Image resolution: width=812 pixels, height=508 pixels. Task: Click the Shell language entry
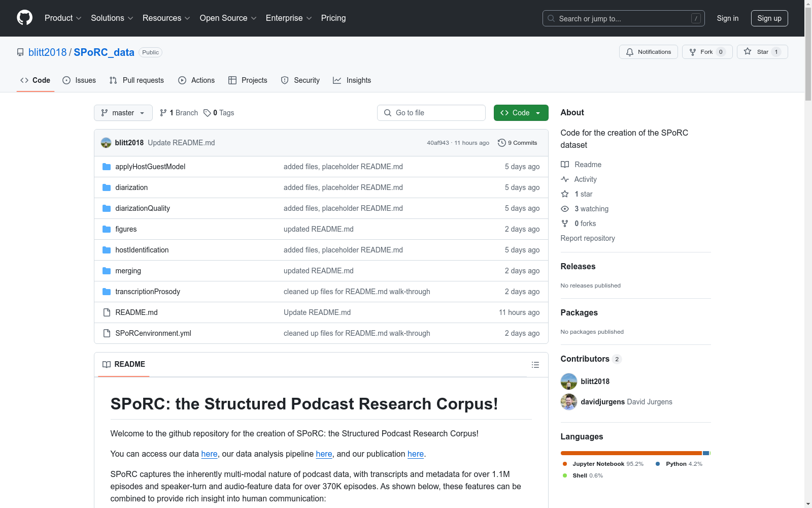click(583, 475)
